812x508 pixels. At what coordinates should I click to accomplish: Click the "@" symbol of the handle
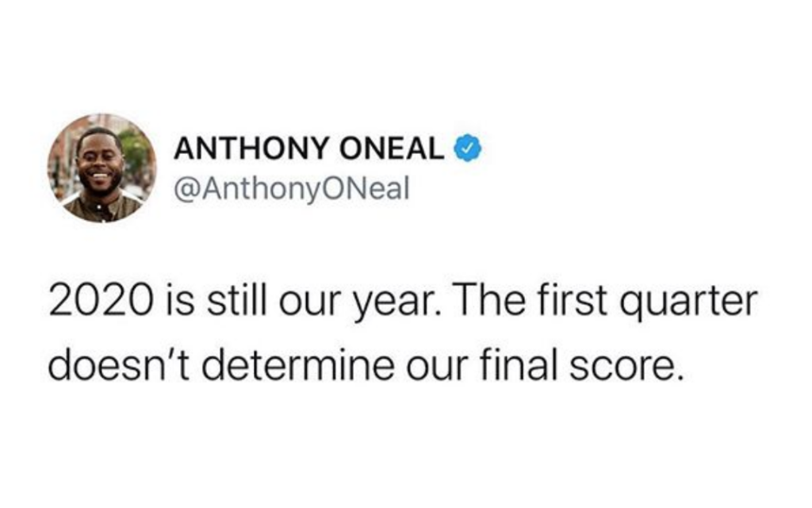(187, 190)
